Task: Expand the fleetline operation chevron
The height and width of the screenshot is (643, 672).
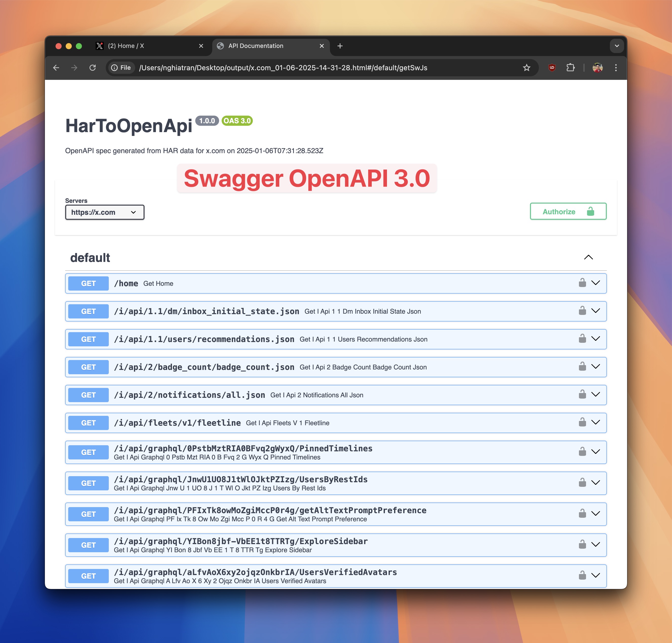Action: pyautogui.click(x=596, y=422)
